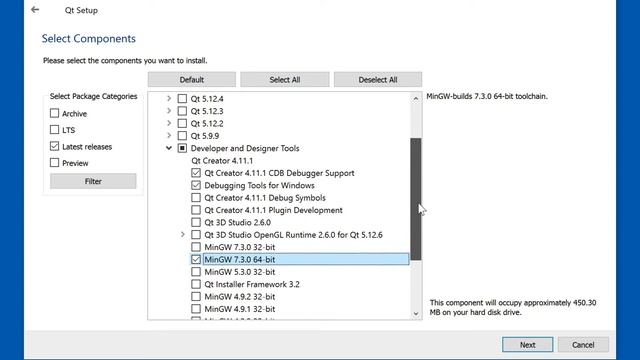Expand the Qt 5.12.3 tree node
Screen dimensions: 640x360
pyautogui.click(x=169, y=111)
